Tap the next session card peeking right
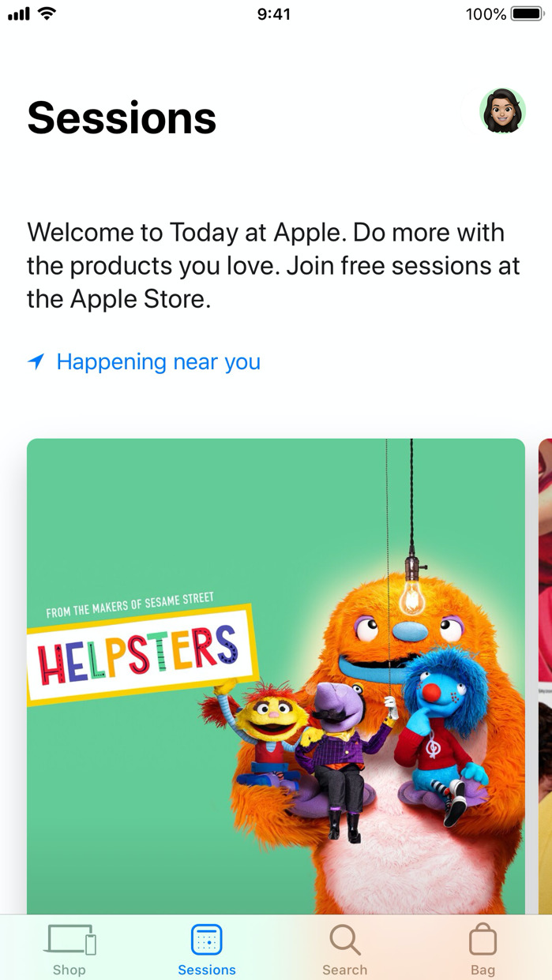 pos(545,676)
